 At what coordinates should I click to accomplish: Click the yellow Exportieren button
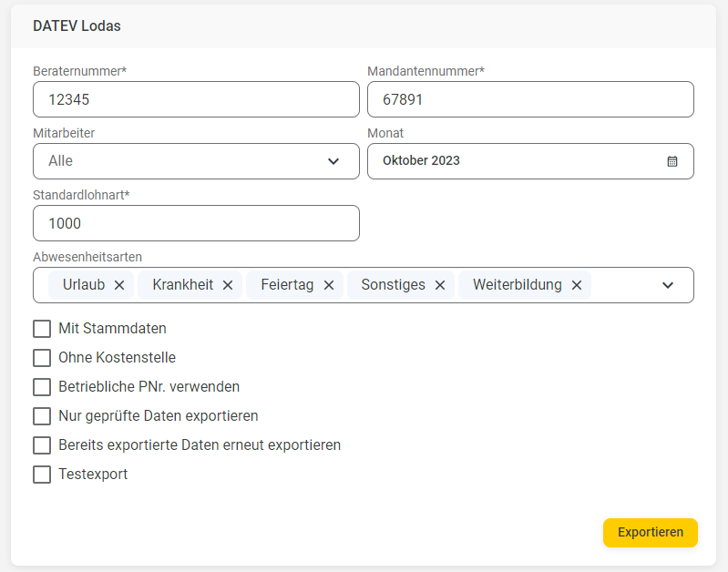(x=651, y=533)
